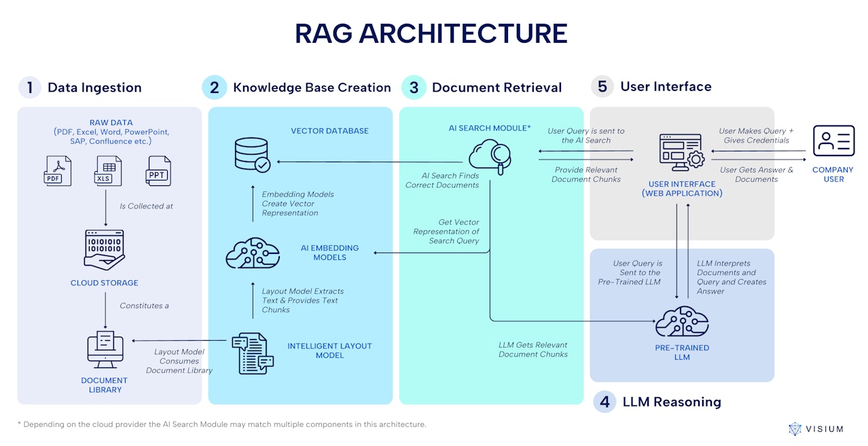Click the 'User Interface' section heading
Viewport: 868px width, 446px height.
666,86
